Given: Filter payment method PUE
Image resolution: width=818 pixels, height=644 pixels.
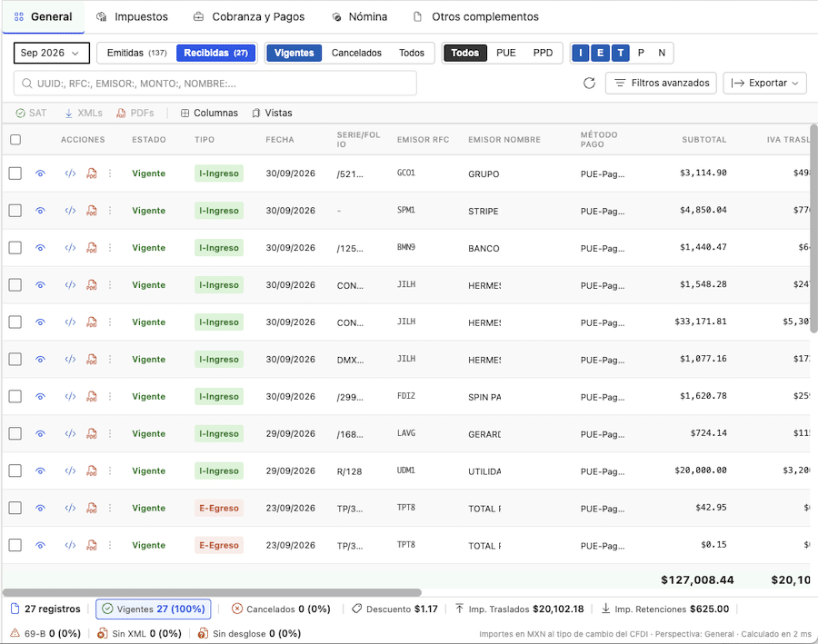Looking at the screenshot, I should click(506, 53).
